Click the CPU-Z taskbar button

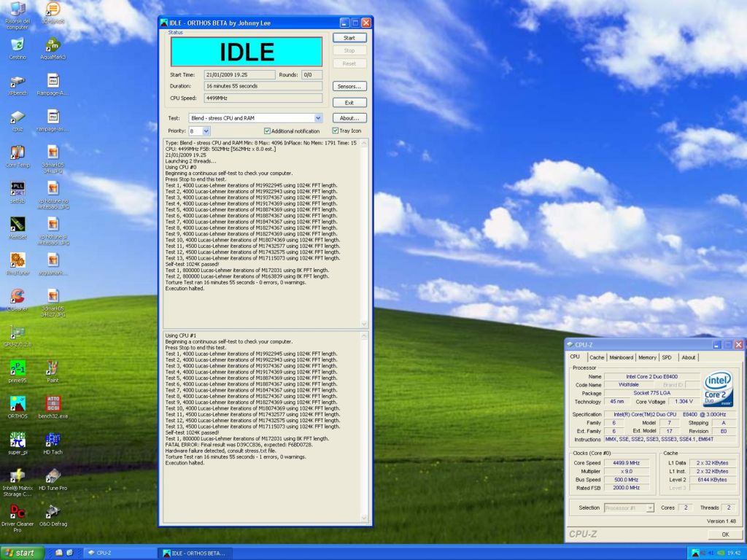click(x=120, y=553)
